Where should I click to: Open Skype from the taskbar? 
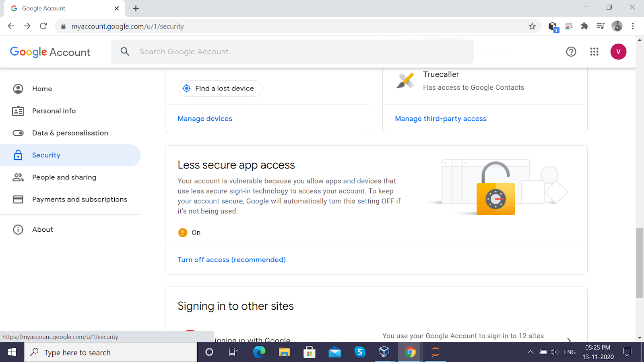(x=359, y=352)
